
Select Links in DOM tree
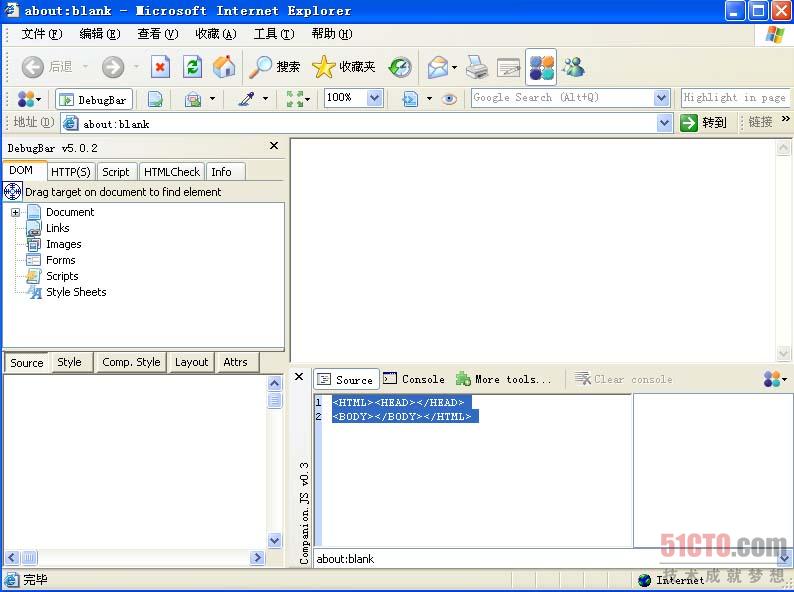58,228
